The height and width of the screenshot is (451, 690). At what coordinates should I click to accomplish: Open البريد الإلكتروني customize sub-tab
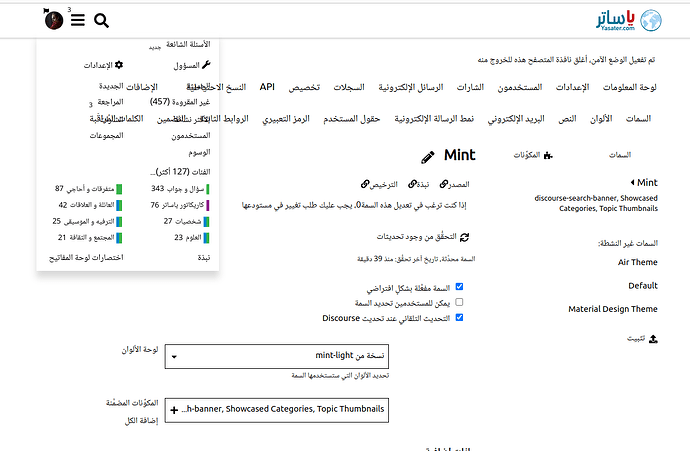point(516,119)
